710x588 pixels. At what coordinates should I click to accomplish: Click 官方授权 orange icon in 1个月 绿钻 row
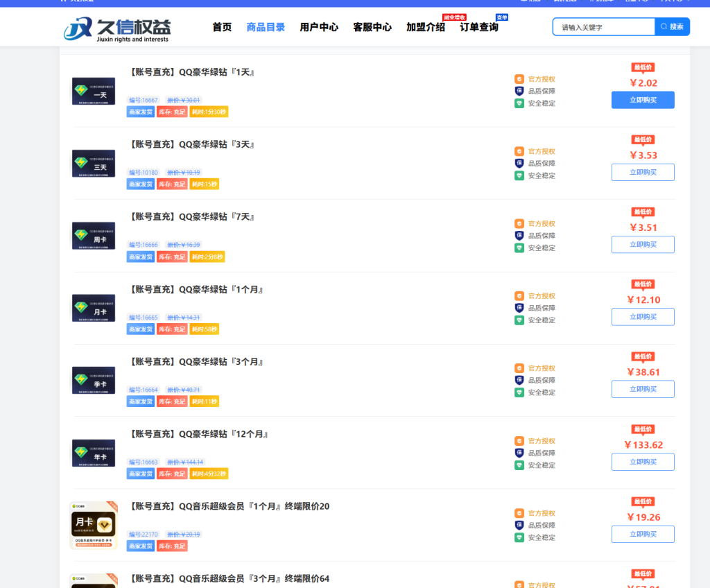click(x=519, y=296)
